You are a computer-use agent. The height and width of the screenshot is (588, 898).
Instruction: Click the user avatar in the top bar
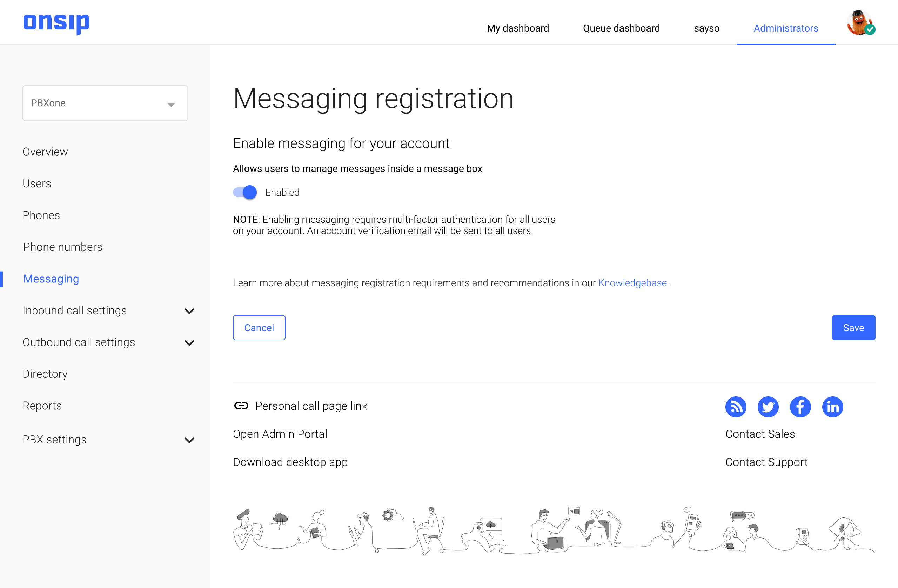click(x=859, y=23)
